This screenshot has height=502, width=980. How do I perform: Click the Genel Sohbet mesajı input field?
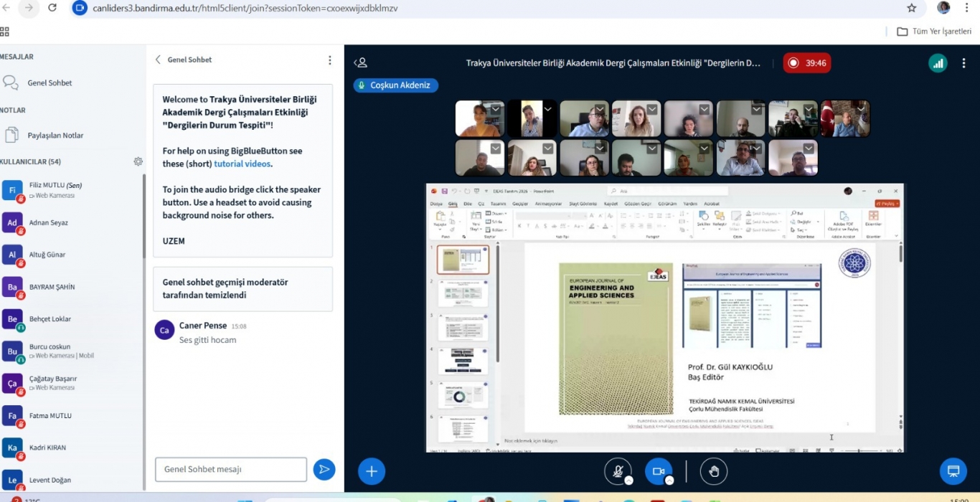(x=230, y=470)
